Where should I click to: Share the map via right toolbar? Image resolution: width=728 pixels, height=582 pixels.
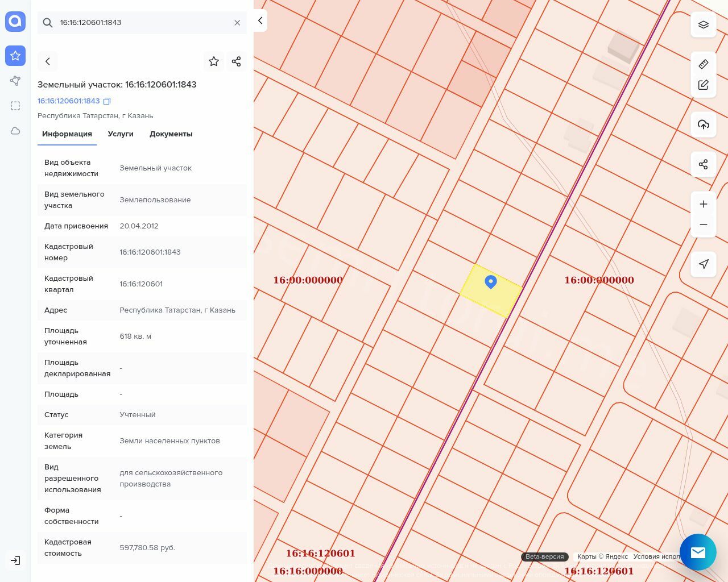(x=704, y=164)
